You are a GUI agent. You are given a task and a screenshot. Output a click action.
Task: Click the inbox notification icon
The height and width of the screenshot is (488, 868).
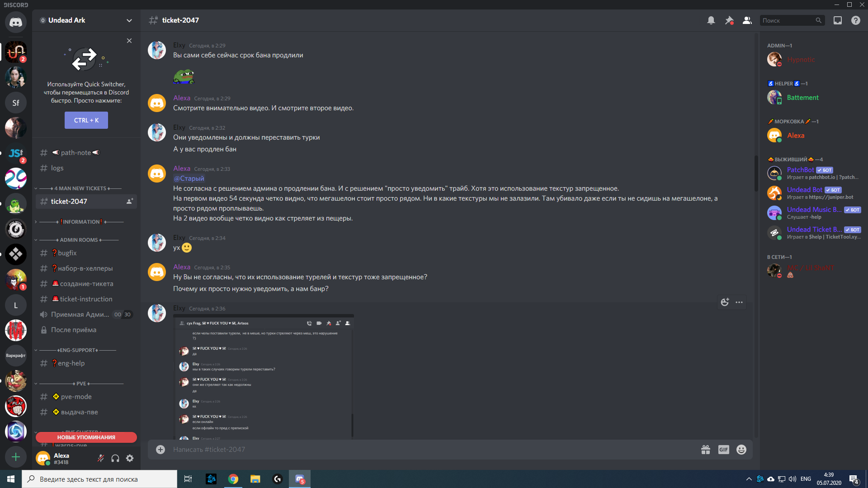pyautogui.click(x=838, y=20)
